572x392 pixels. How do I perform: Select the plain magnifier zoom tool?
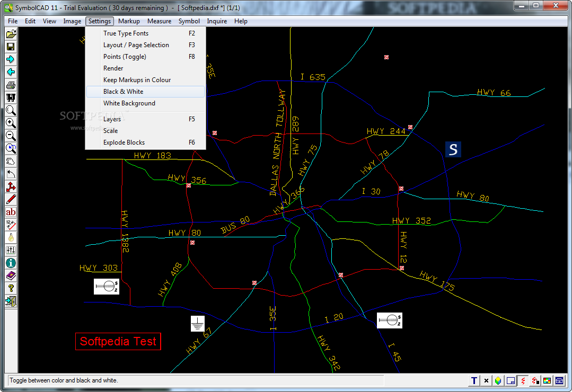tap(11, 110)
